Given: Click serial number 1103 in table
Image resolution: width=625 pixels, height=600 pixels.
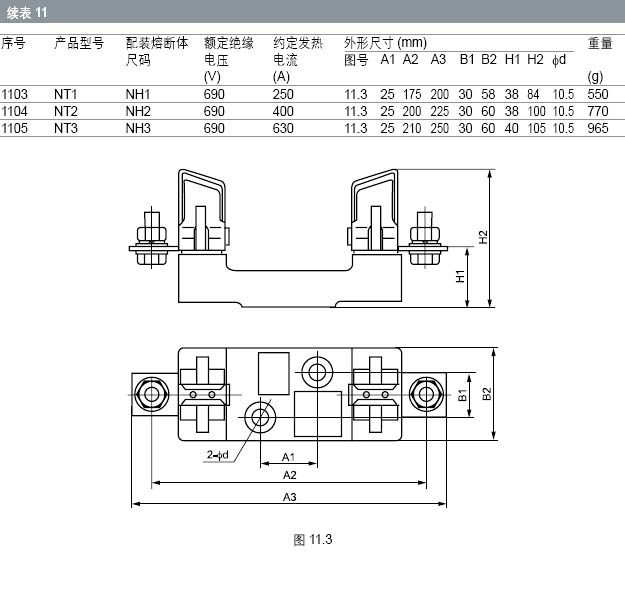Looking at the screenshot, I should 14,94.
